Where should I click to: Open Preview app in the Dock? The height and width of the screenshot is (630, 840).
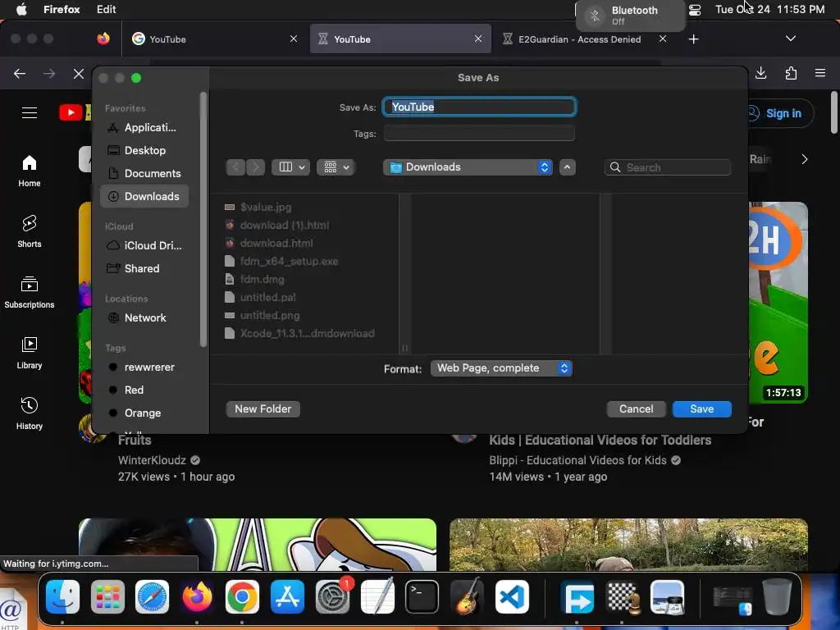tap(668, 596)
